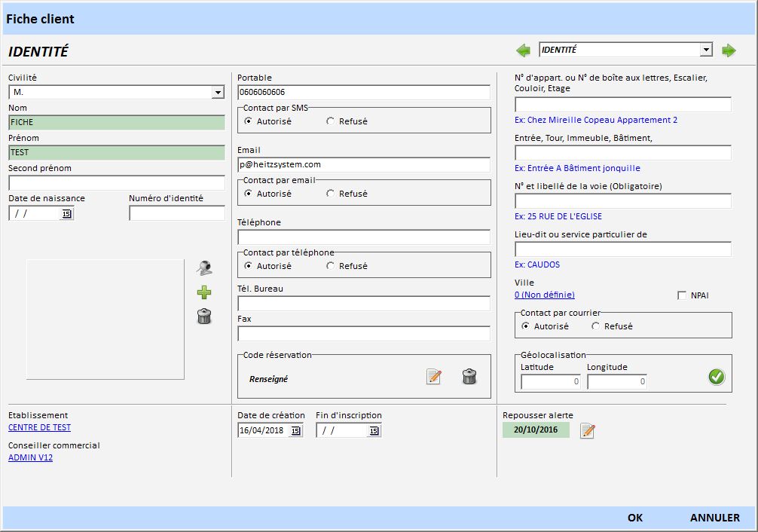
Task: Click the webcam photo capture icon
Action: tap(204, 268)
